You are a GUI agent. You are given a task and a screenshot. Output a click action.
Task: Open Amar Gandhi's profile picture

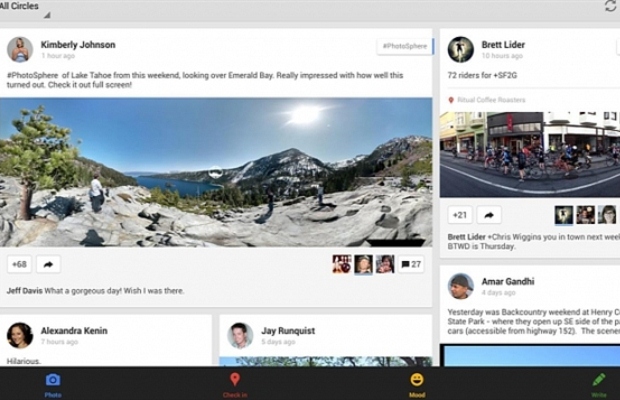click(461, 286)
